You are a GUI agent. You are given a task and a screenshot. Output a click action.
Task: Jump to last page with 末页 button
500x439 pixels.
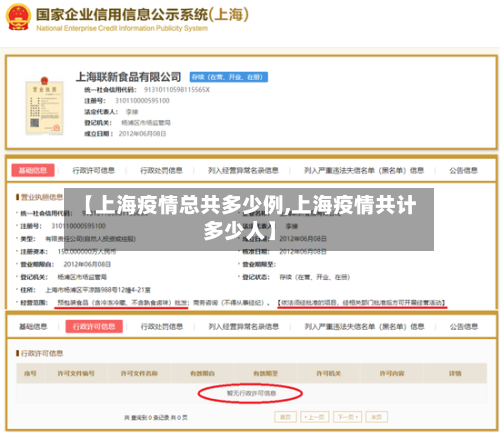pyautogui.click(x=377, y=417)
